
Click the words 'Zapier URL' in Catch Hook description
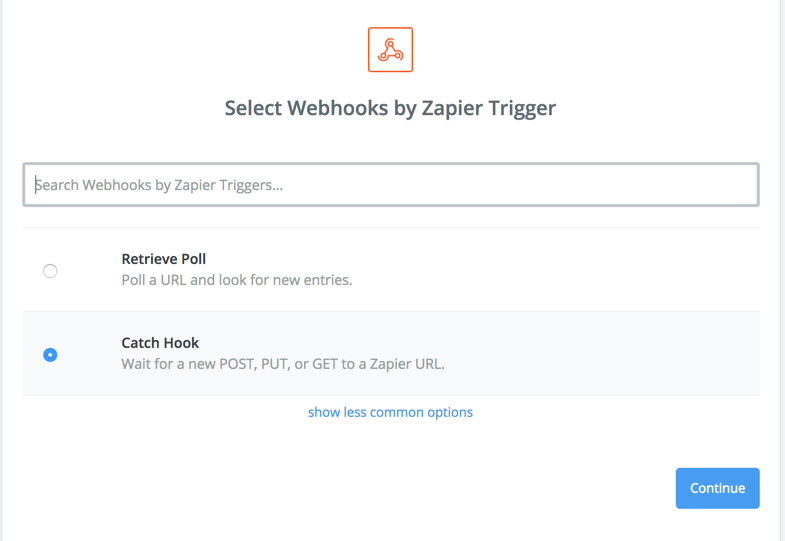click(407, 364)
